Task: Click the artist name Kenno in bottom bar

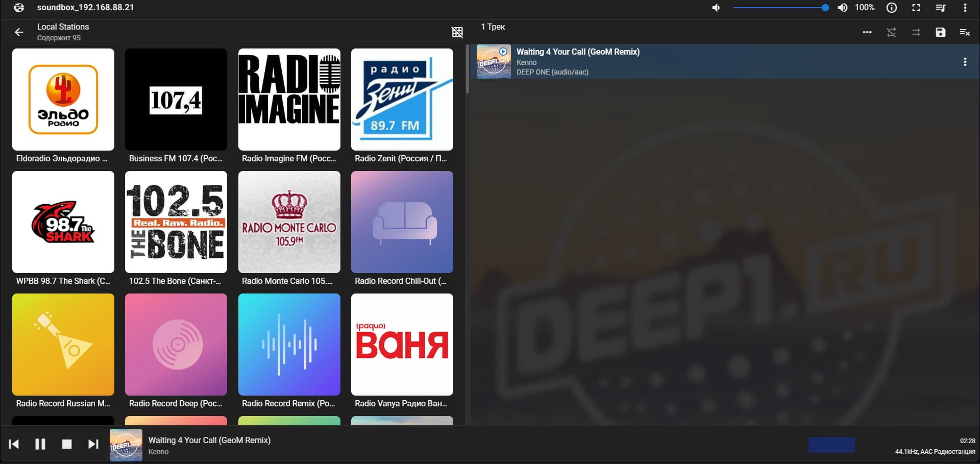Action: coord(158,452)
